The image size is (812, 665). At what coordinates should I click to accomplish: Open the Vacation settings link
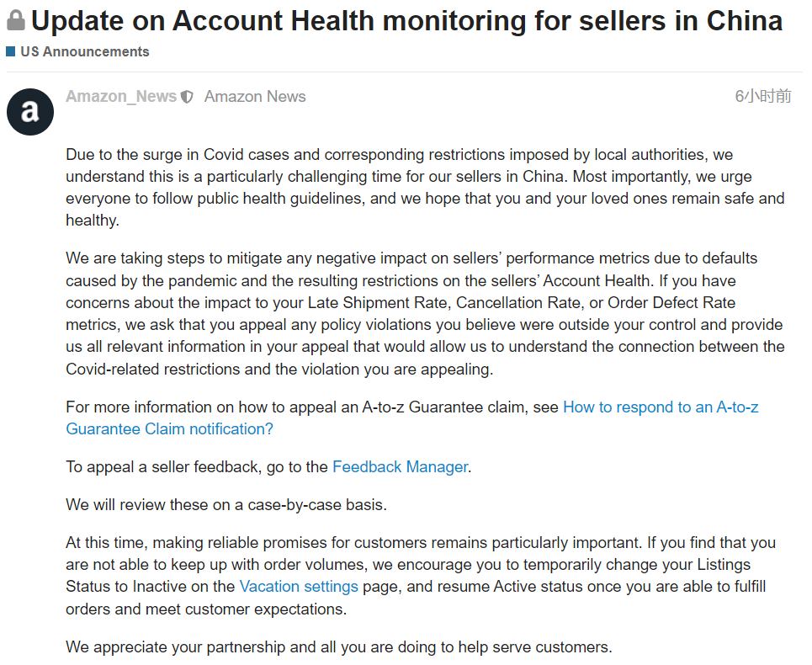coord(299,586)
